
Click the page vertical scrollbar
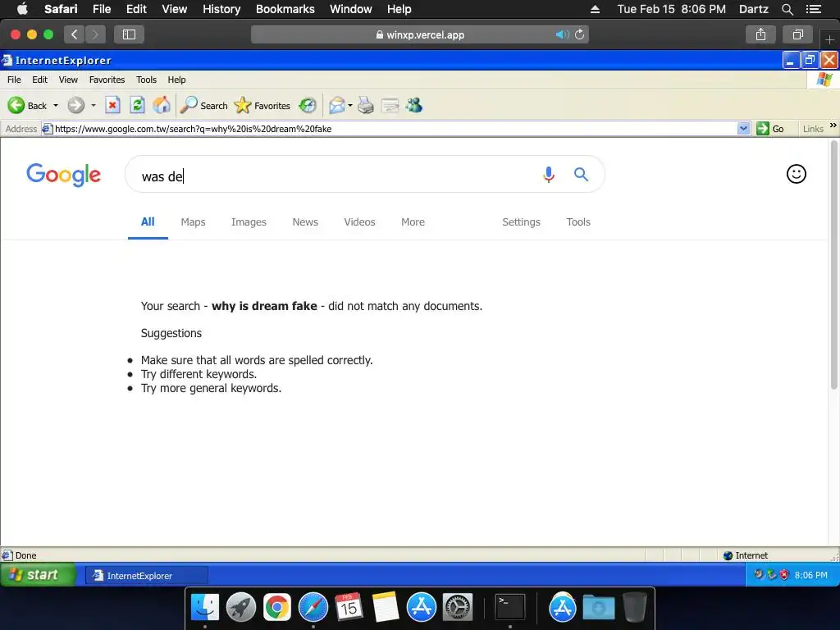834,265
